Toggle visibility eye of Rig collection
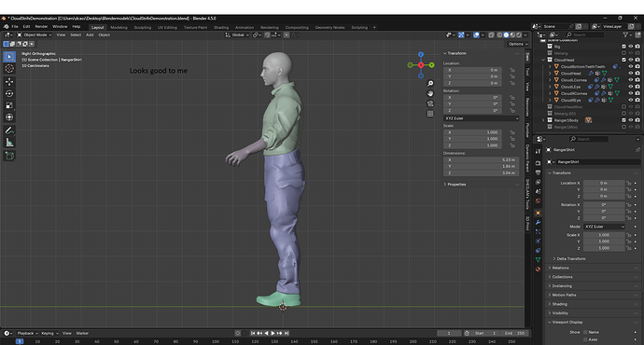This screenshot has height=345, width=644. click(x=631, y=47)
